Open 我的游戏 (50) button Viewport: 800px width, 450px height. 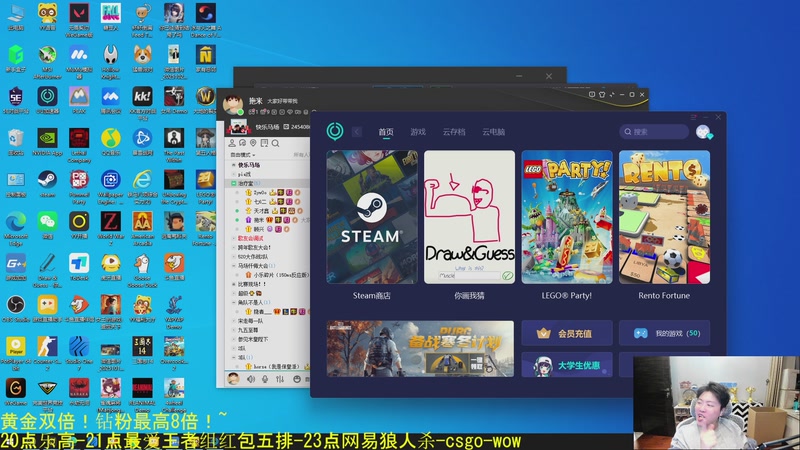pyautogui.click(x=664, y=333)
